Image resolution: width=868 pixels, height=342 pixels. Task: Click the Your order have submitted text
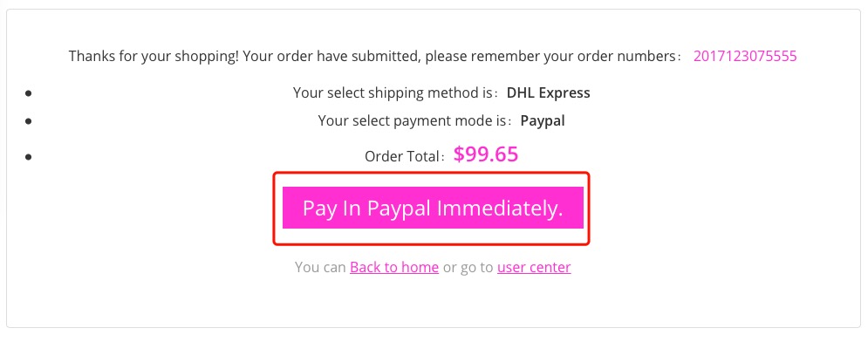[332, 56]
